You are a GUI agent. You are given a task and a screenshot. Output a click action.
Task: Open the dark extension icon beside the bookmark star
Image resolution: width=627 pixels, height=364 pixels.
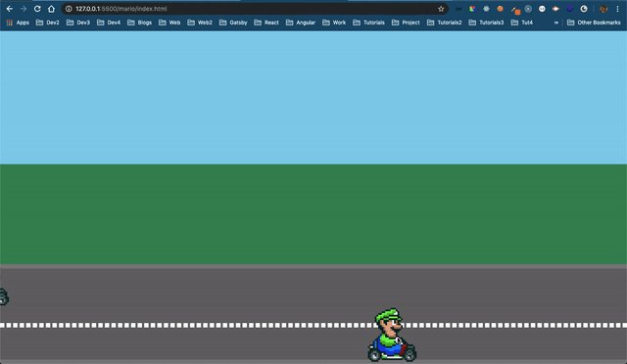458,9
